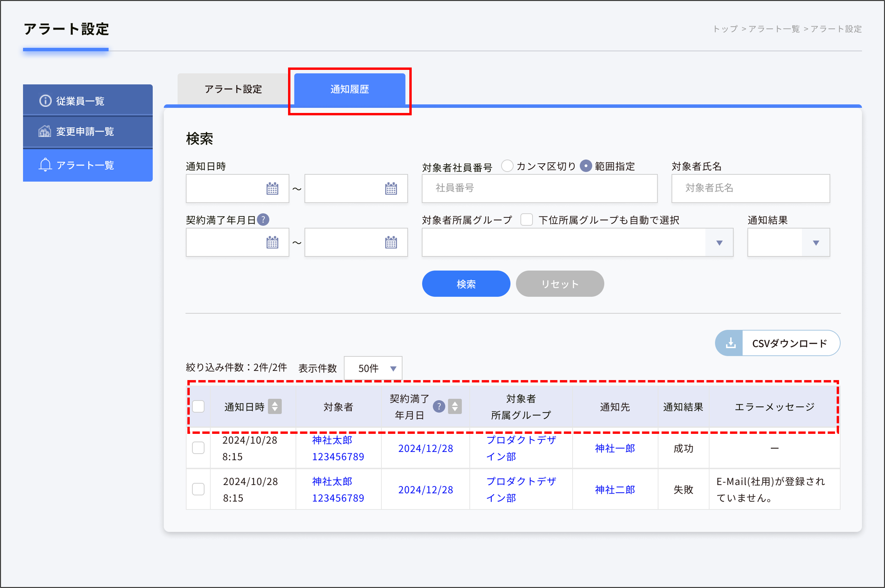Check the select-all checkbox in table header
This screenshot has height=588, width=885.
point(198,406)
